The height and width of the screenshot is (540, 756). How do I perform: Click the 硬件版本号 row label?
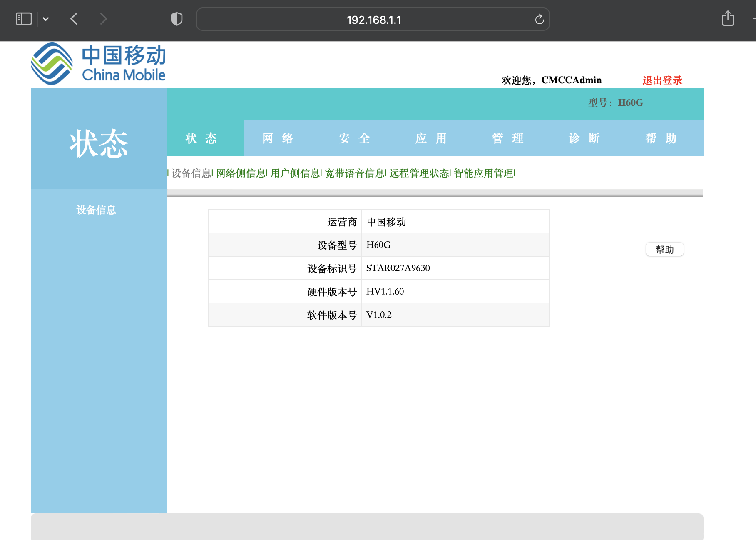click(332, 292)
